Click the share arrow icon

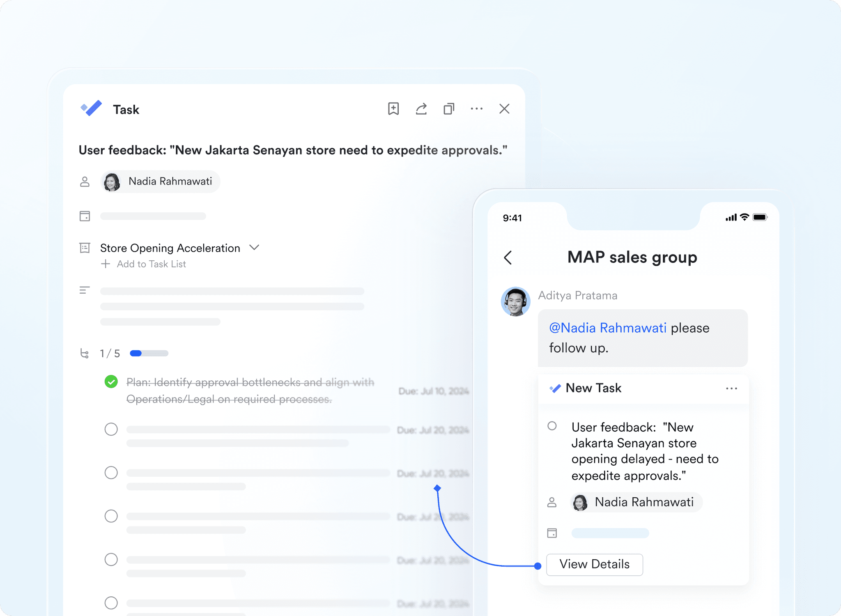pyautogui.click(x=421, y=109)
